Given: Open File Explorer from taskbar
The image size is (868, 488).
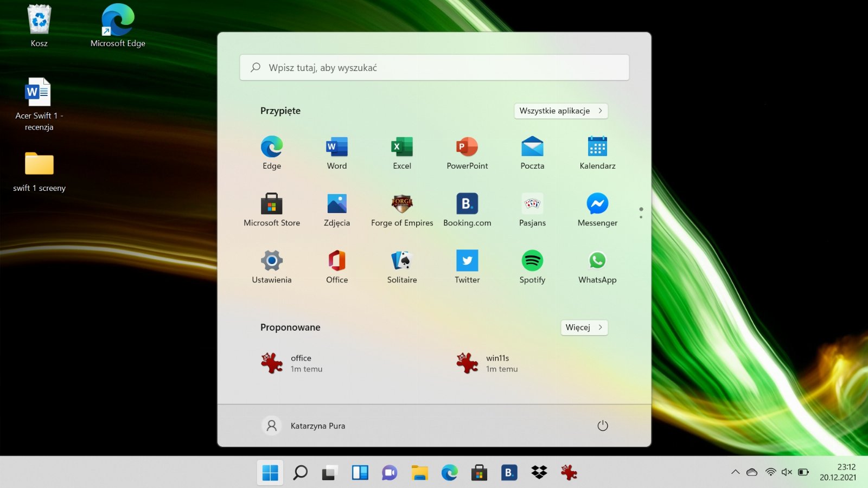Looking at the screenshot, I should pyautogui.click(x=419, y=473).
